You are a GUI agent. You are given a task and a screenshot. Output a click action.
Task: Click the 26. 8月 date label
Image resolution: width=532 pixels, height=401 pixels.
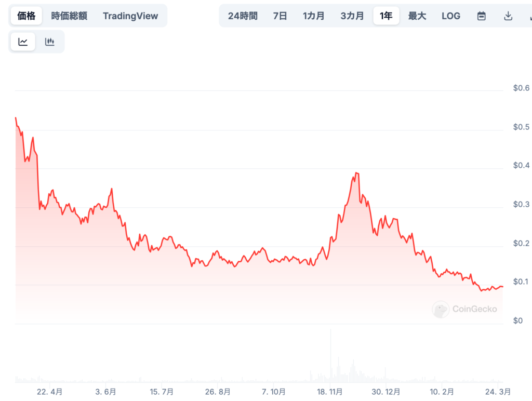[218, 392]
